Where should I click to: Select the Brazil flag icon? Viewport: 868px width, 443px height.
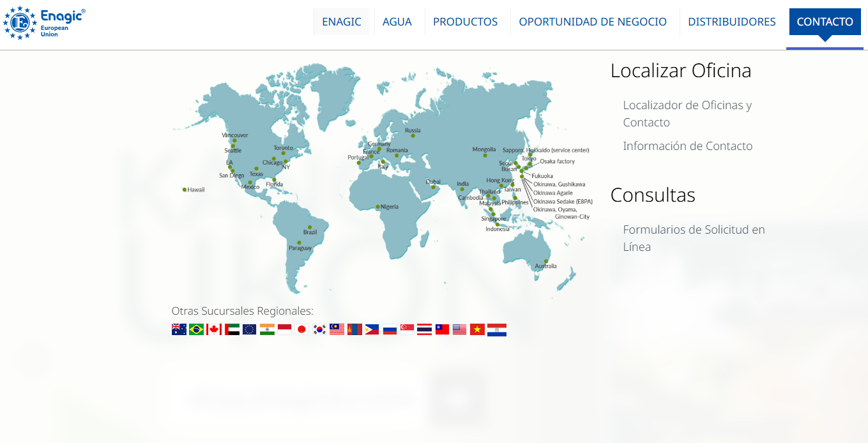197,329
